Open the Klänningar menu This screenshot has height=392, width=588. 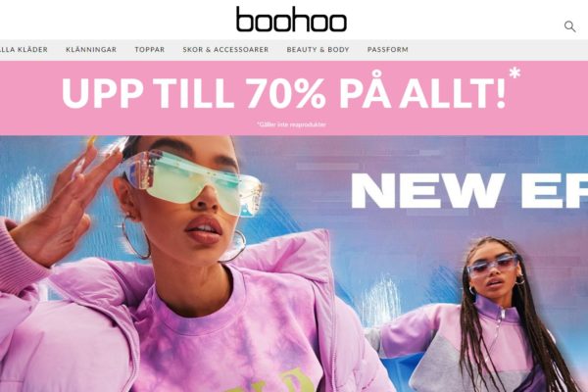pos(91,50)
